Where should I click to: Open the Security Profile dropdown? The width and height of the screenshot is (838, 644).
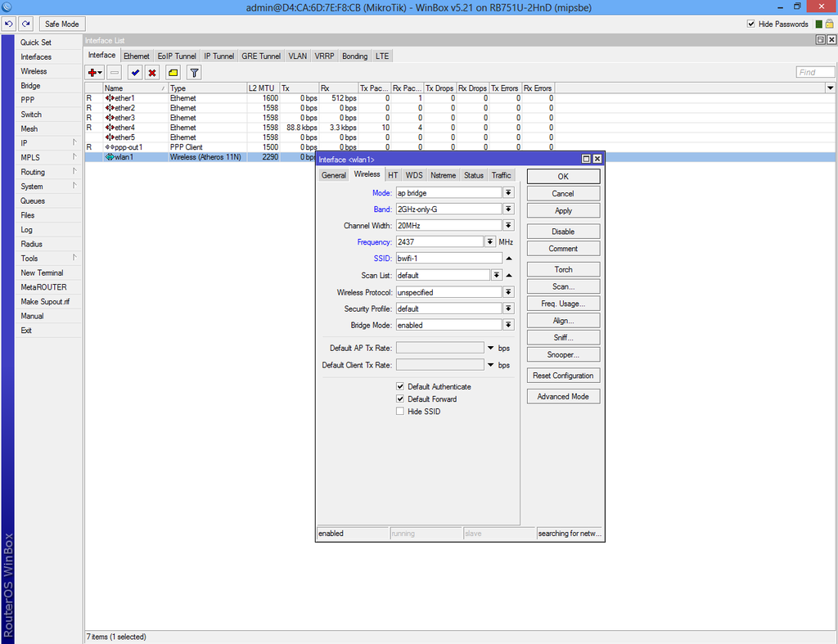(508, 308)
